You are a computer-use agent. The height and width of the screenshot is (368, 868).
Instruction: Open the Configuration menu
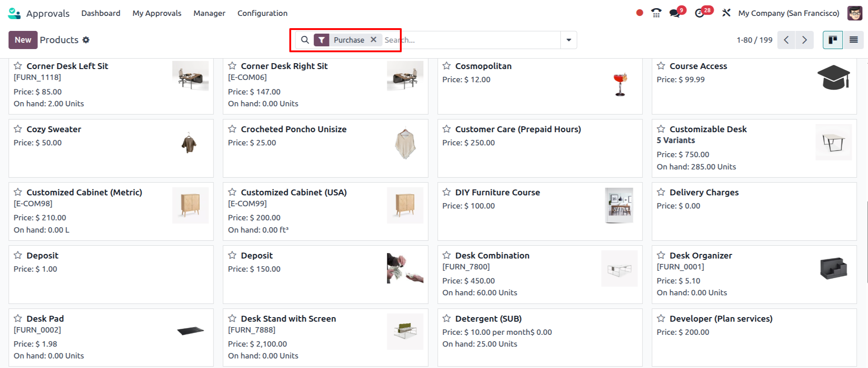pyautogui.click(x=262, y=13)
